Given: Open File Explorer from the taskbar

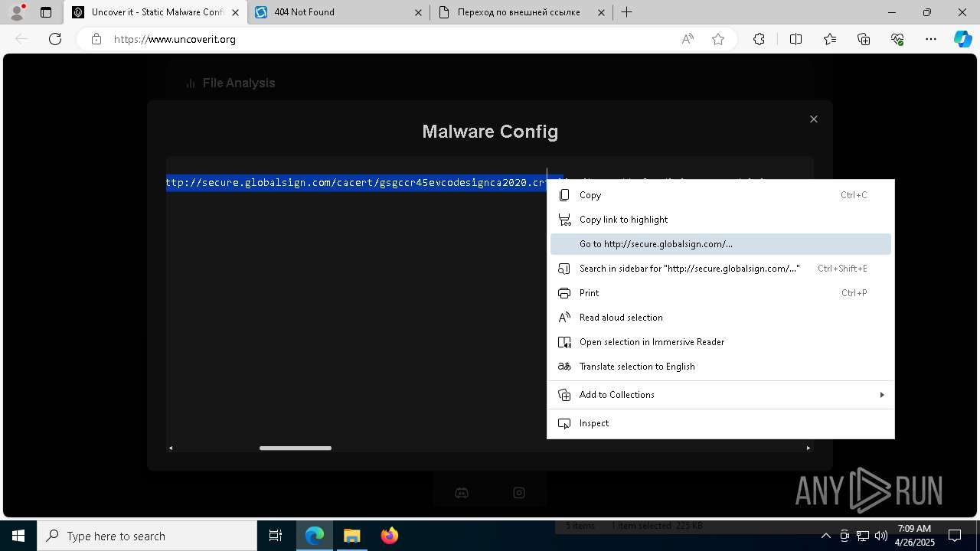Looking at the screenshot, I should point(351,536).
